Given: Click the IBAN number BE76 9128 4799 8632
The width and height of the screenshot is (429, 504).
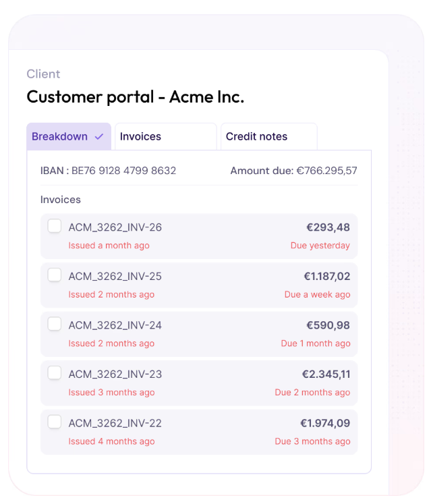Looking at the screenshot, I should 123,171.
